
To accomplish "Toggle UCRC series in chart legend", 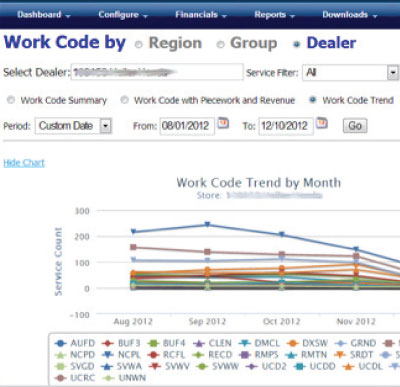I will pyautogui.click(x=75, y=378).
